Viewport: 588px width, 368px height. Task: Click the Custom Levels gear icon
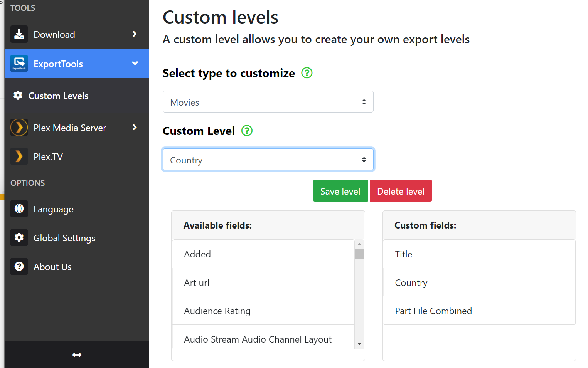(18, 95)
